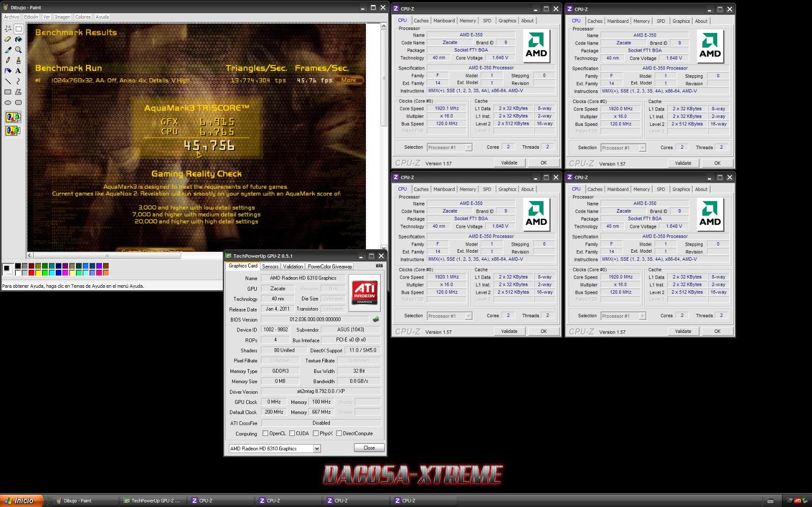
Task: Select the Rectangle shape tool
Action: (8, 92)
